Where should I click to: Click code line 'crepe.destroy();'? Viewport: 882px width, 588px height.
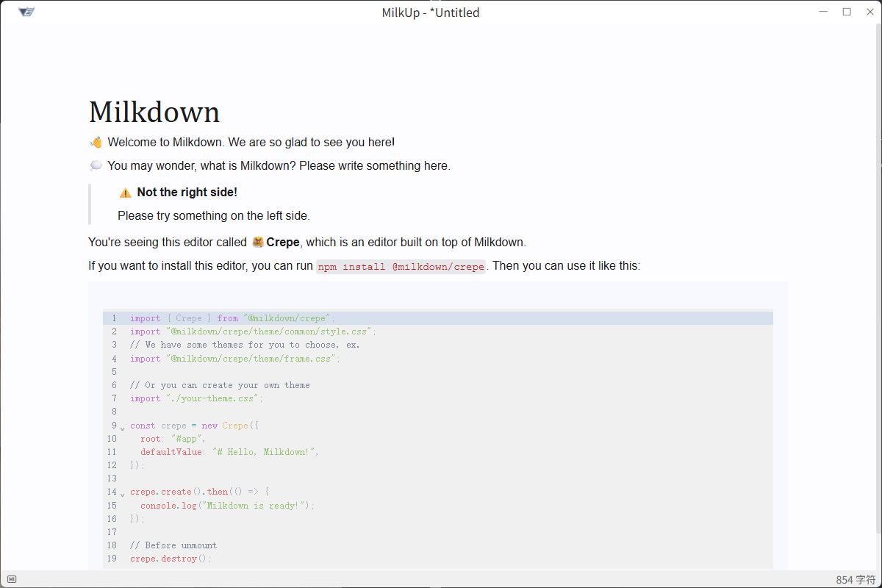[x=171, y=559]
